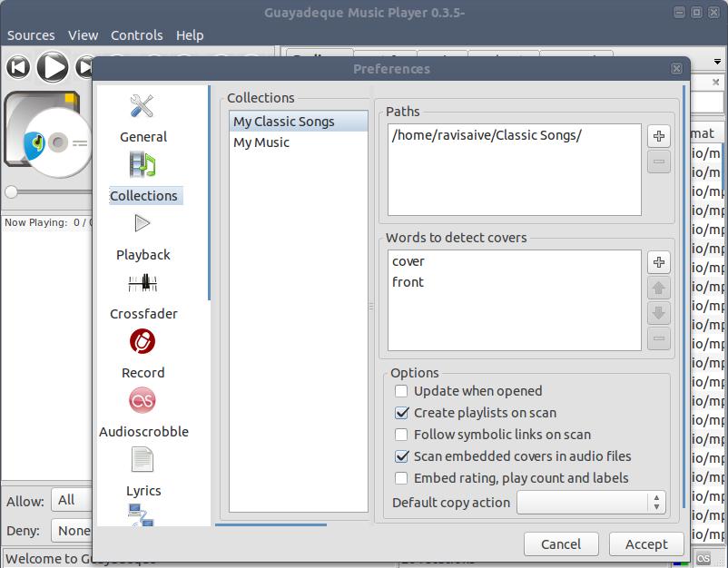
Task: Click plus button to add path
Action: tap(659, 136)
